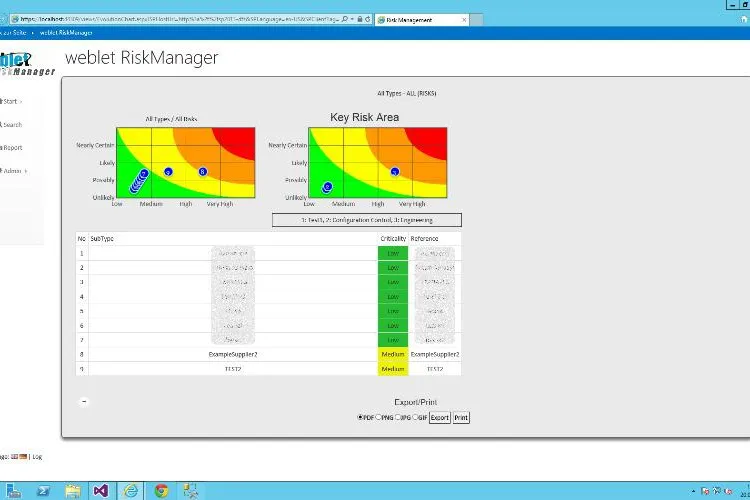Click the Key Risk Area chart title
Image resolution: width=750 pixels, height=500 pixels.
[364, 117]
